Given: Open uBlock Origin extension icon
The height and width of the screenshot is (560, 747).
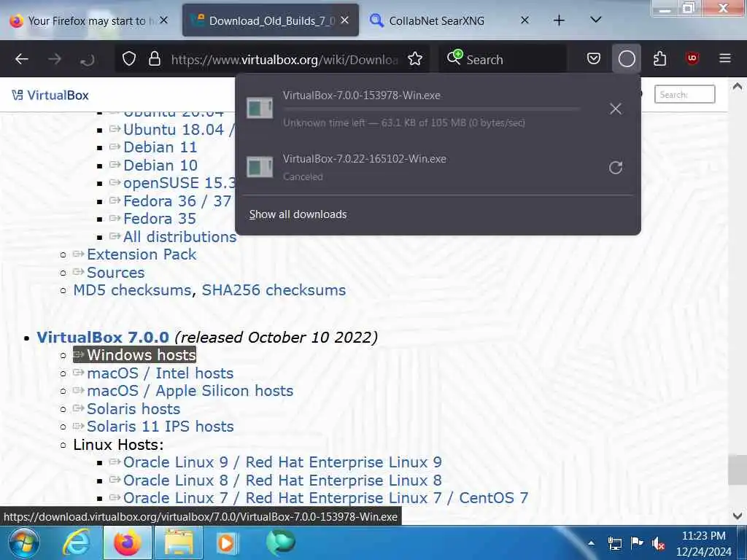Looking at the screenshot, I should click(x=692, y=58).
